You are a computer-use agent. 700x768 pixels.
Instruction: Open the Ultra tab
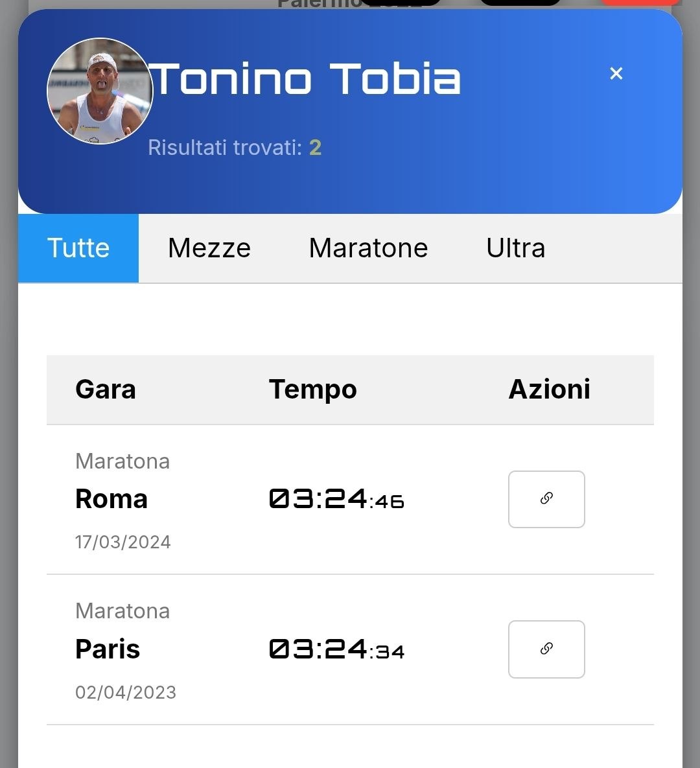pos(516,248)
